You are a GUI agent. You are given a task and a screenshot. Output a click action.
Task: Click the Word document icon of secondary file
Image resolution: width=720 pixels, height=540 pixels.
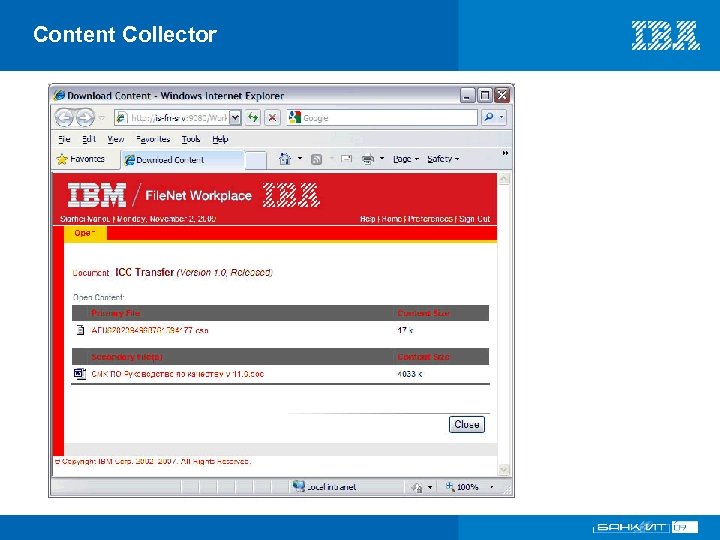tap(80, 373)
